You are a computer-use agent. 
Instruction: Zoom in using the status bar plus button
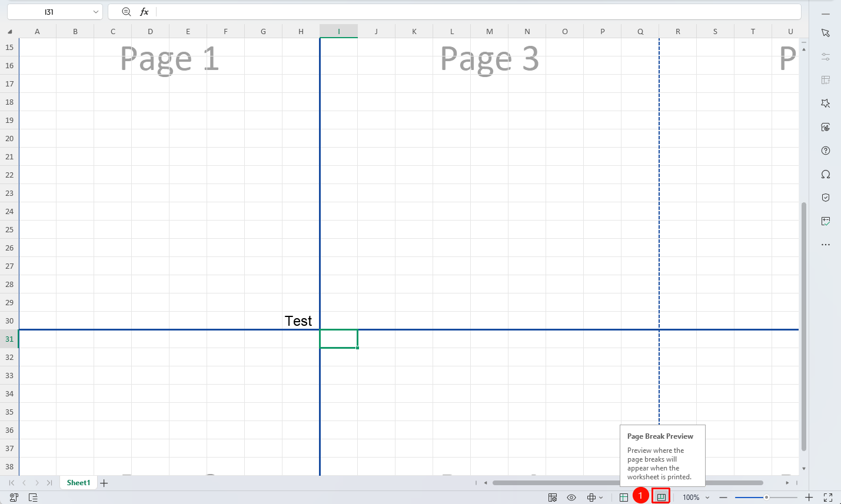(809, 498)
